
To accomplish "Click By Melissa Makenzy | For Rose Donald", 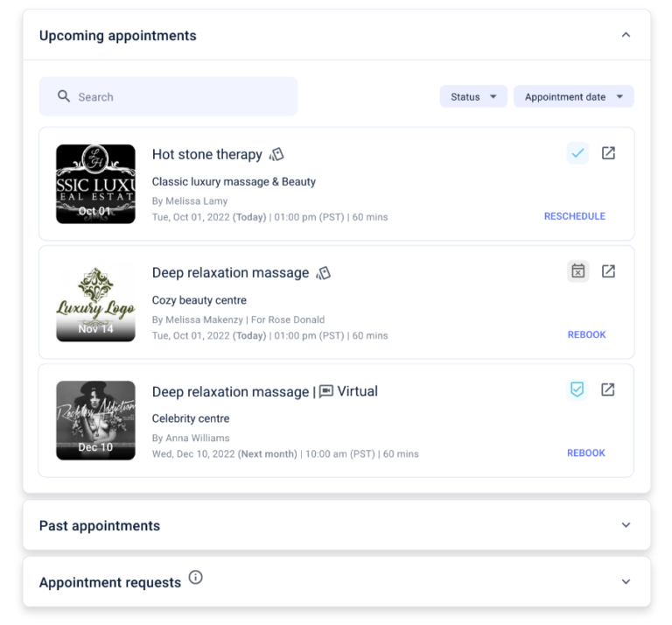I will (238, 320).
